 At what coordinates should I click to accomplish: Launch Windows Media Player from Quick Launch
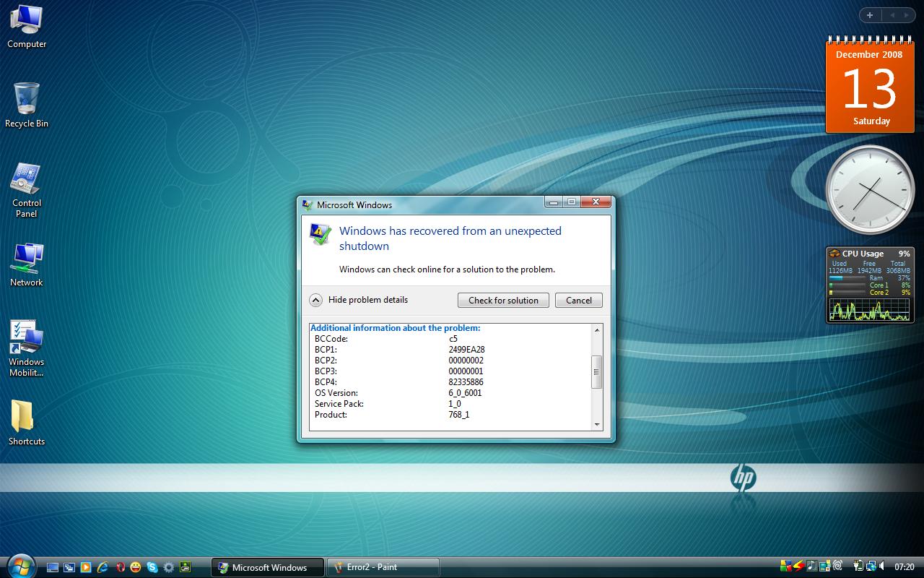tap(86, 567)
